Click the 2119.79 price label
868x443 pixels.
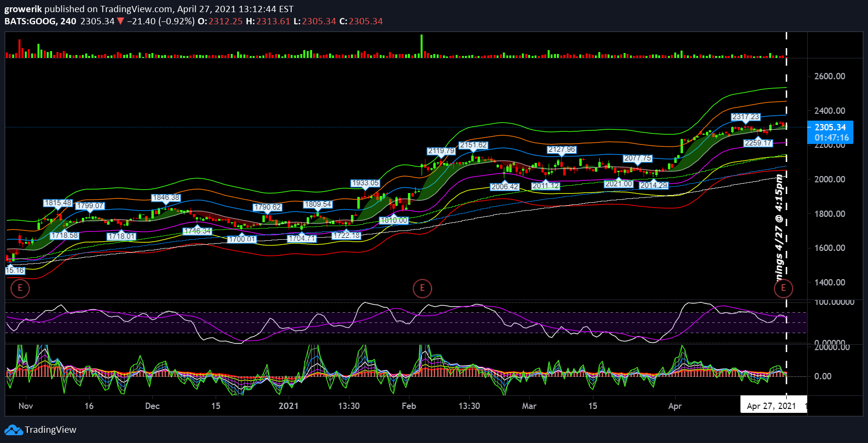point(441,151)
